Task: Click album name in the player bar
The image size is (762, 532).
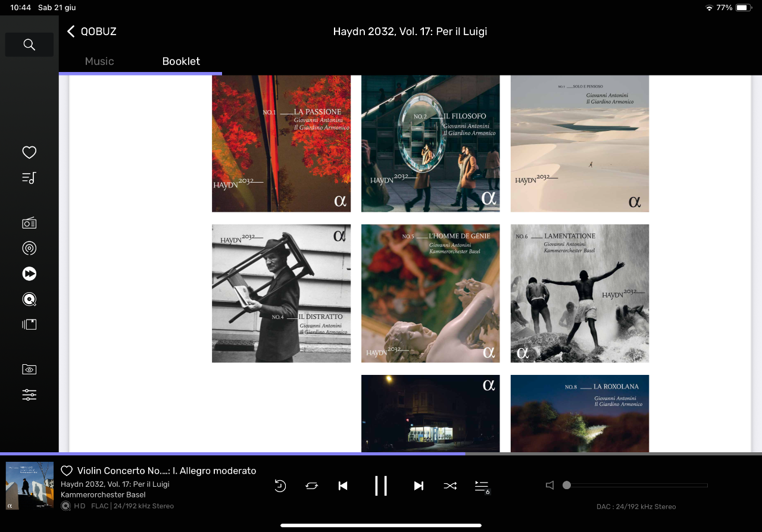Action: coord(115,484)
